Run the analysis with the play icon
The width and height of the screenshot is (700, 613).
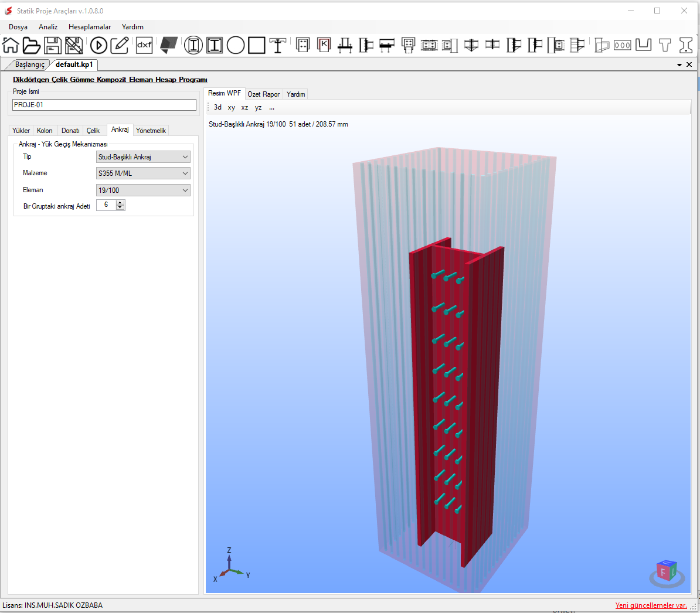pyautogui.click(x=98, y=45)
